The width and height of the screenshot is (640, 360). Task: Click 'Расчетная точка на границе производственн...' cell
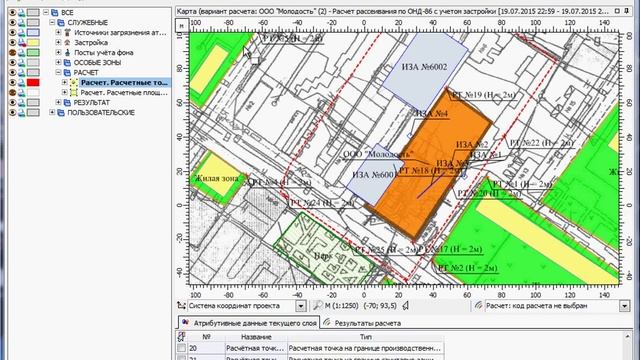365,348
